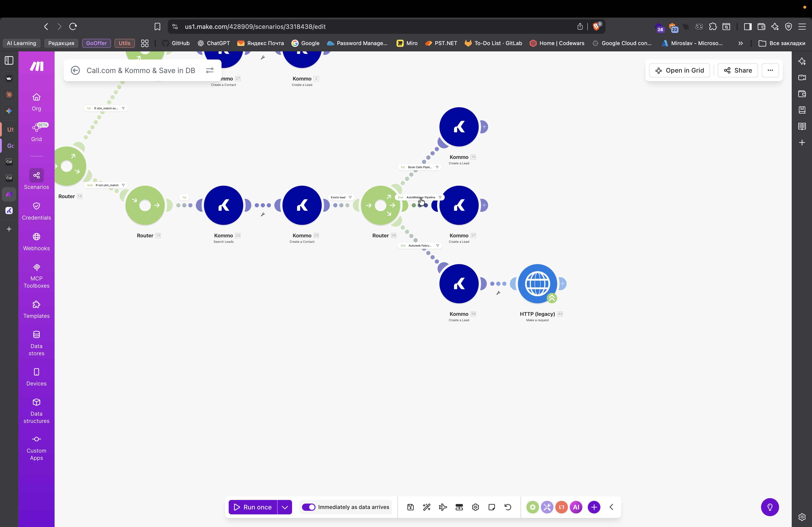Add a new module with the plus icon
812x527 pixels.
594,507
